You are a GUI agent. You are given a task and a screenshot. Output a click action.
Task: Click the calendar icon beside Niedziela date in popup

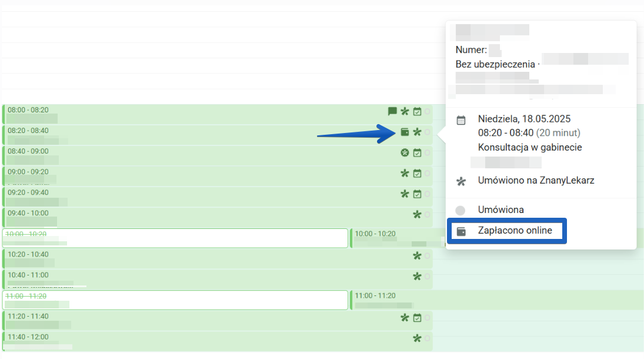click(461, 120)
